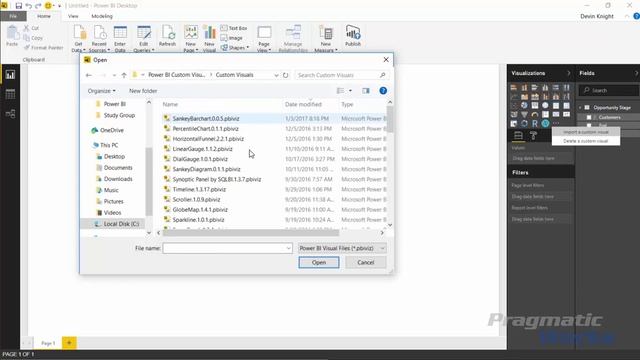The height and width of the screenshot is (360, 640).
Task: Open Edit Queries from the ribbon
Action: click(144, 38)
